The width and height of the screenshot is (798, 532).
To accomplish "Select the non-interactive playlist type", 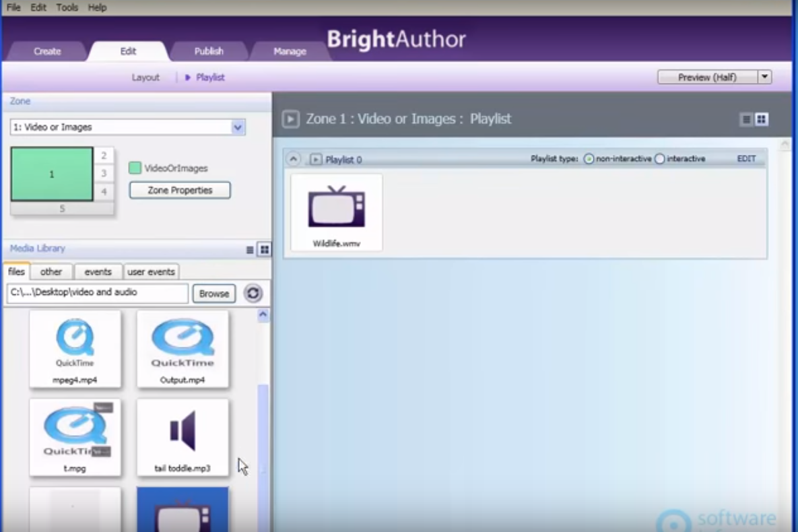I will pos(589,159).
